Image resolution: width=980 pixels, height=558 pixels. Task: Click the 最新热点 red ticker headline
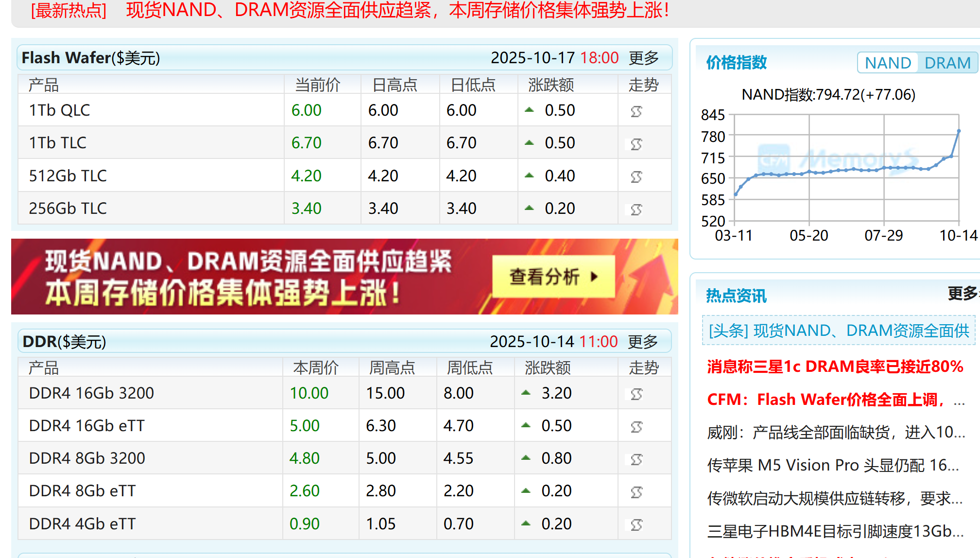pos(397,10)
